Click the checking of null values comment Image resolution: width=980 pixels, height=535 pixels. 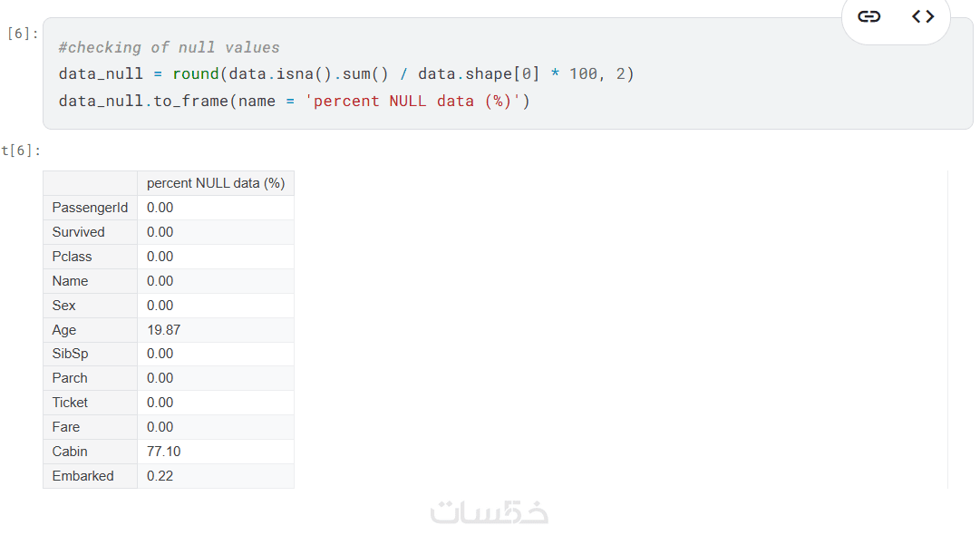170,47
